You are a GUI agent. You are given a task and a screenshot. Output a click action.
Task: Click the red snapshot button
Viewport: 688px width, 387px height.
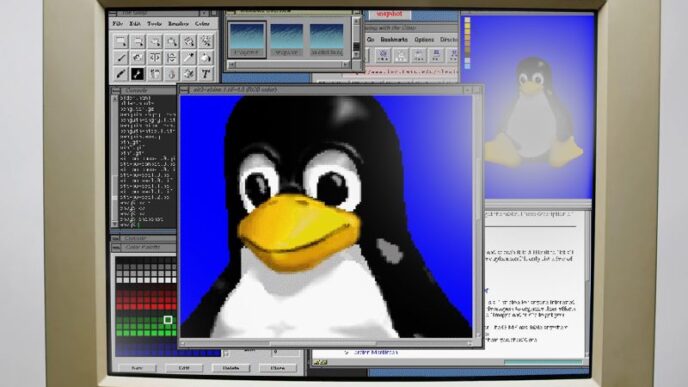[x=389, y=14]
